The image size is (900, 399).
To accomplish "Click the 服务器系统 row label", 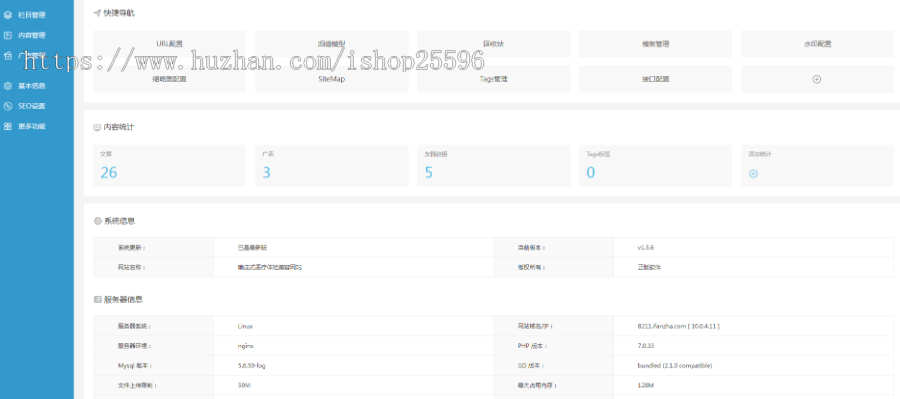I will point(133,326).
